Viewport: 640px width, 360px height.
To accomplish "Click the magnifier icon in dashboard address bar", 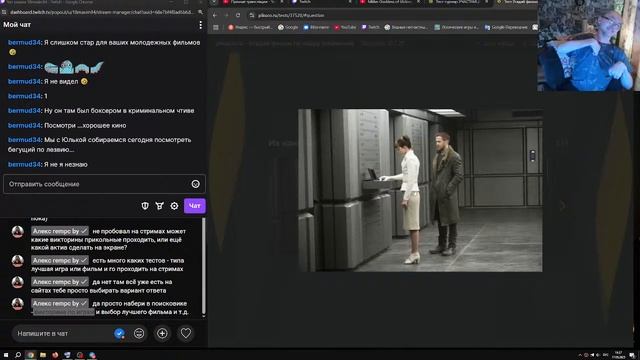I will coord(200,12).
